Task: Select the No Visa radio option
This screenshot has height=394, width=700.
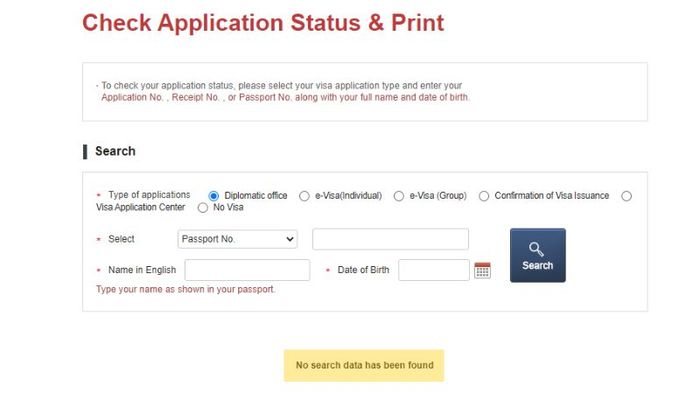Action: [203, 208]
